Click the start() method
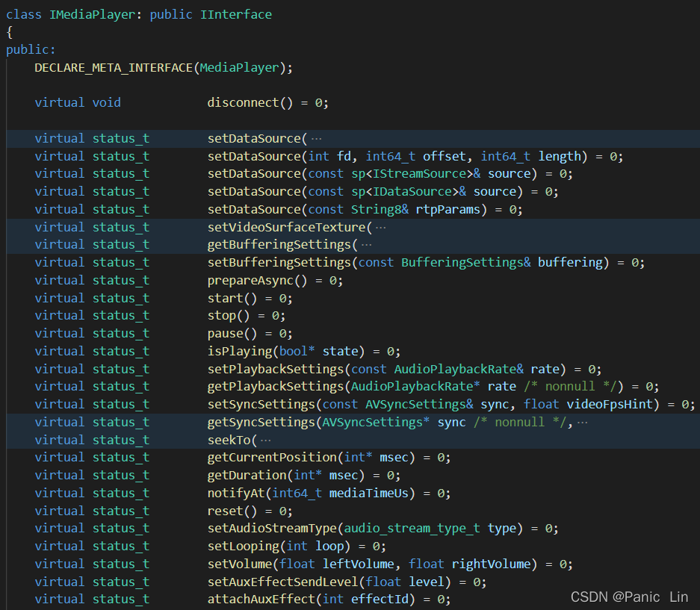 (232, 299)
